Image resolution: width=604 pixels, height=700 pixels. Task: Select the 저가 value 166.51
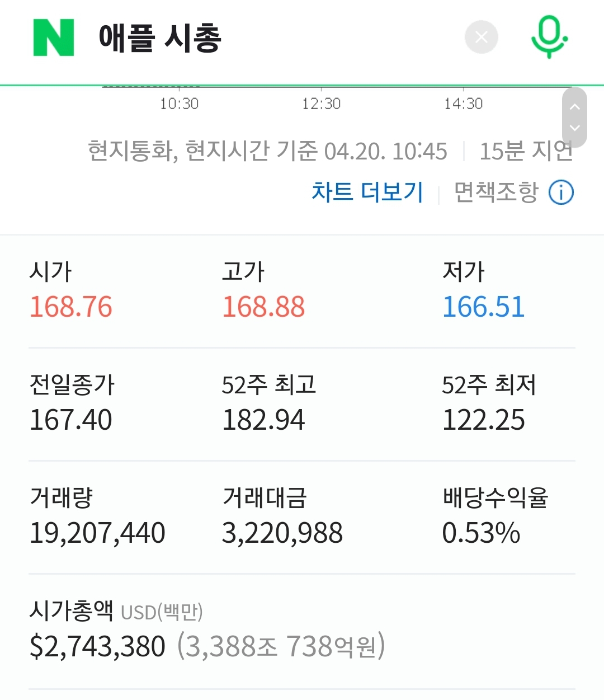point(484,307)
